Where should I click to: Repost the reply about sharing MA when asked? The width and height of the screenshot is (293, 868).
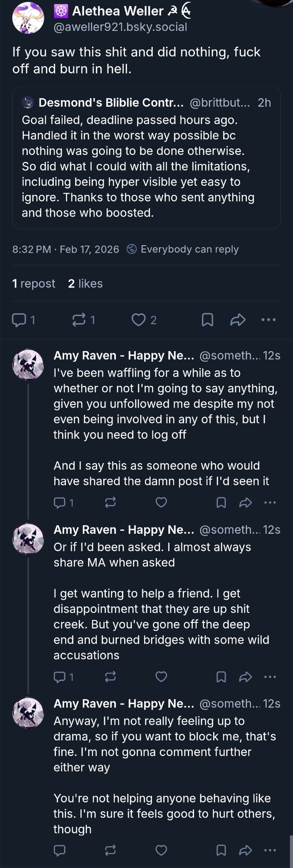[x=110, y=677]
